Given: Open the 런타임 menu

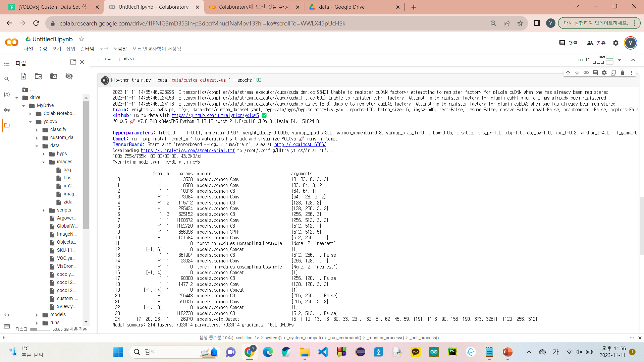Looking at the screenshot, I should [x=87, y=49].
